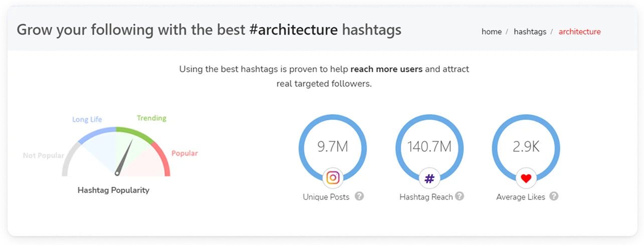
Task: Select the architecture breadcrumb item
Action: click(x=579, y=32)
